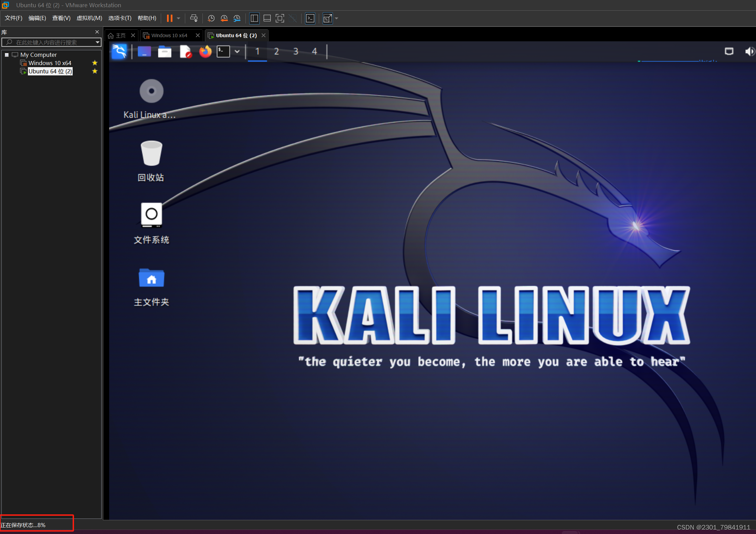Expand the library search box dropdown
The width and height of the screenshot is (756, 534).
click(97, 42)
